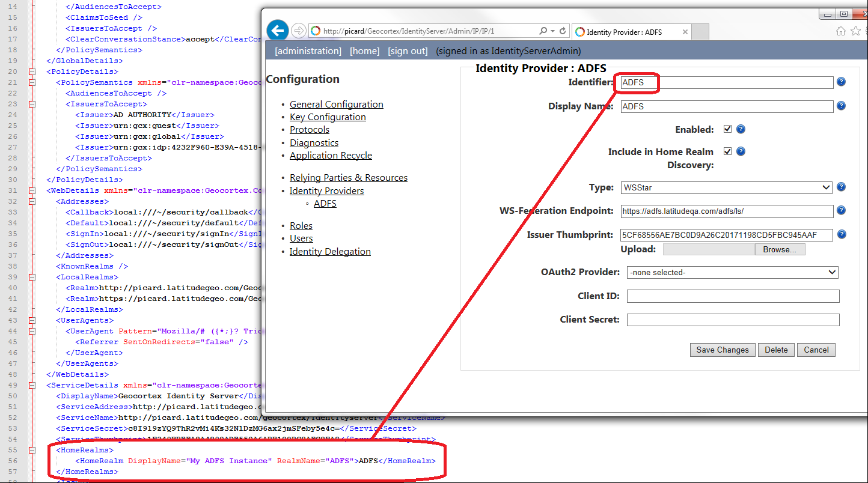Click the [sign out] link
The image size is (868, 483).
pyautogui.click(x=408, y=51)
